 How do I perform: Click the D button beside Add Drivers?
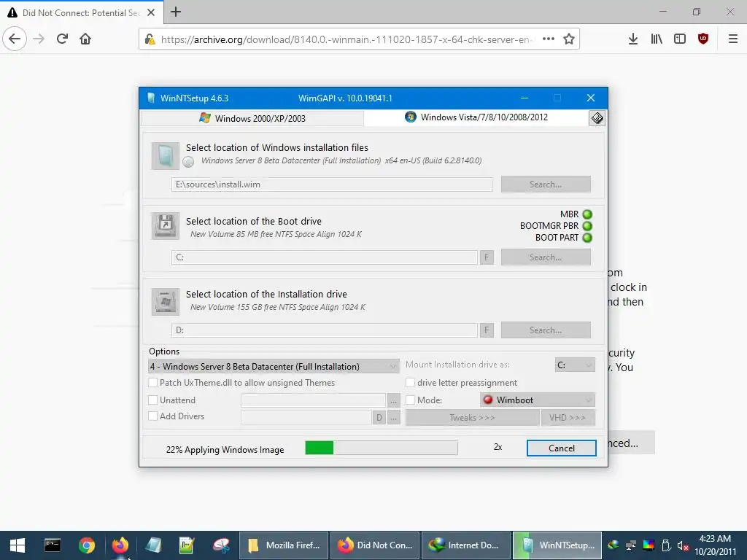[x=379, y=418]
